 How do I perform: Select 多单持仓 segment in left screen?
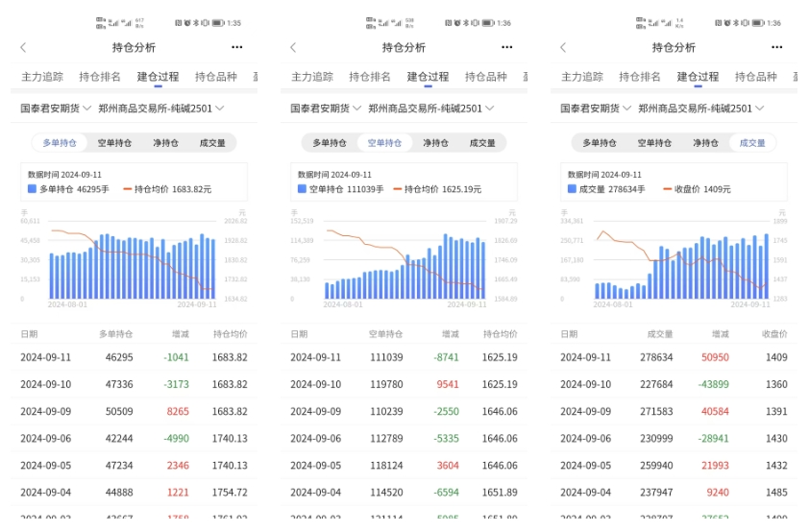pyautogui.click(x=60, y=143)
